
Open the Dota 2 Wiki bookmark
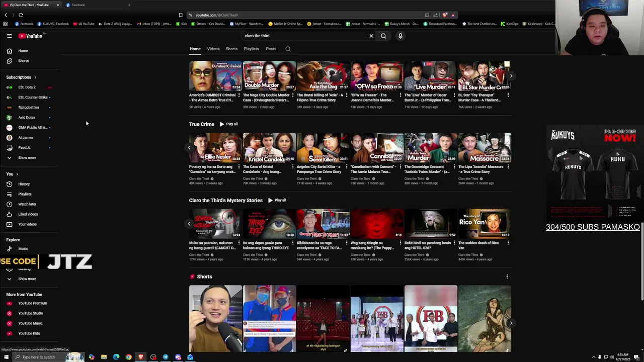pyautogui.click(x=115, y=24)
